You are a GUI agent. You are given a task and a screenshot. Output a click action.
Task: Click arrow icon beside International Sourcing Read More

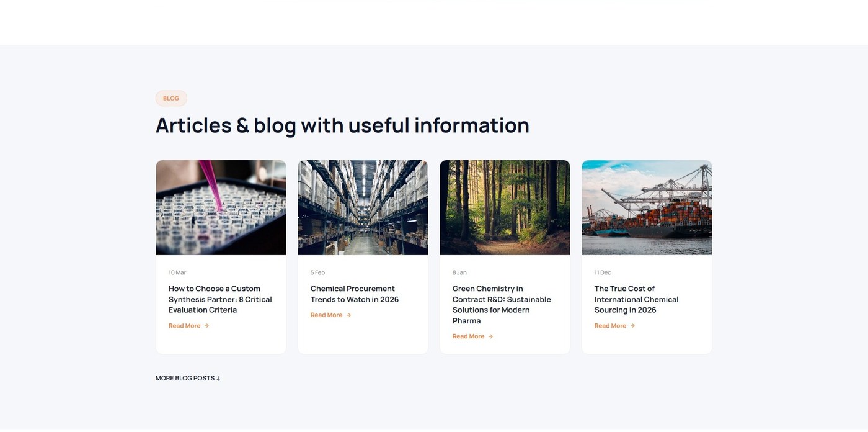click(633, 326)
